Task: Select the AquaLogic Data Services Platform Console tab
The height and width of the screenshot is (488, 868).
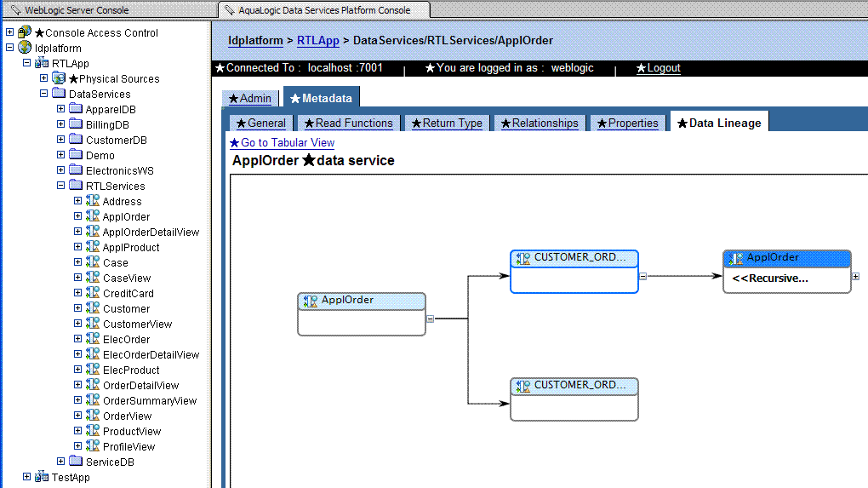Action: 324,10
